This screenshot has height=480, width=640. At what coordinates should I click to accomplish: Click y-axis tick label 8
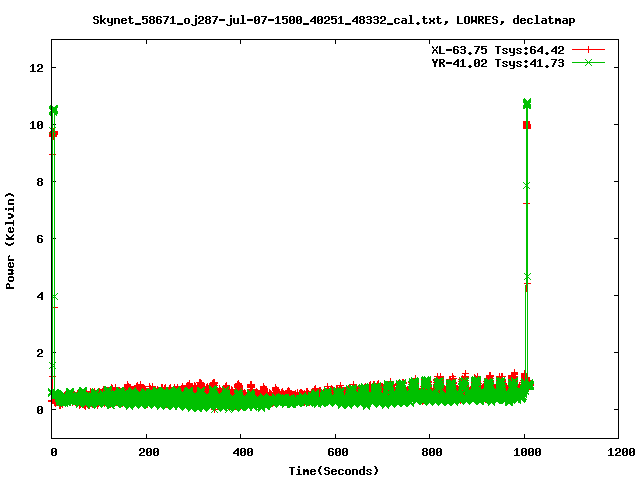40,182
